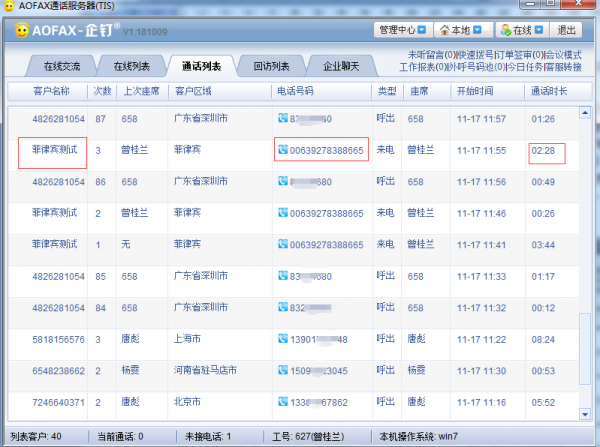Click phone number 00639278388665 in the 11:55 row
The height and width of the screenshot is (447, 600).
[326, 150]
